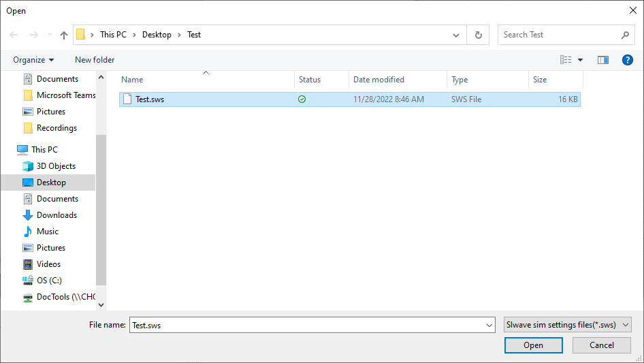Click Desktop in the breadcrumb path
This screenshot has height=363, width=644.
click(x=157, y=35)
